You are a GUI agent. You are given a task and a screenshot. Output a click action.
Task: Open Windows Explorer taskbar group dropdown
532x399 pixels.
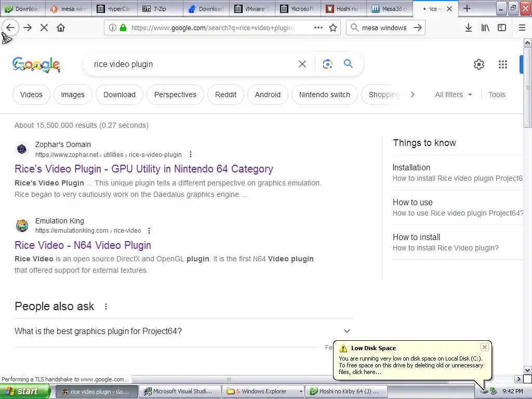301,391
